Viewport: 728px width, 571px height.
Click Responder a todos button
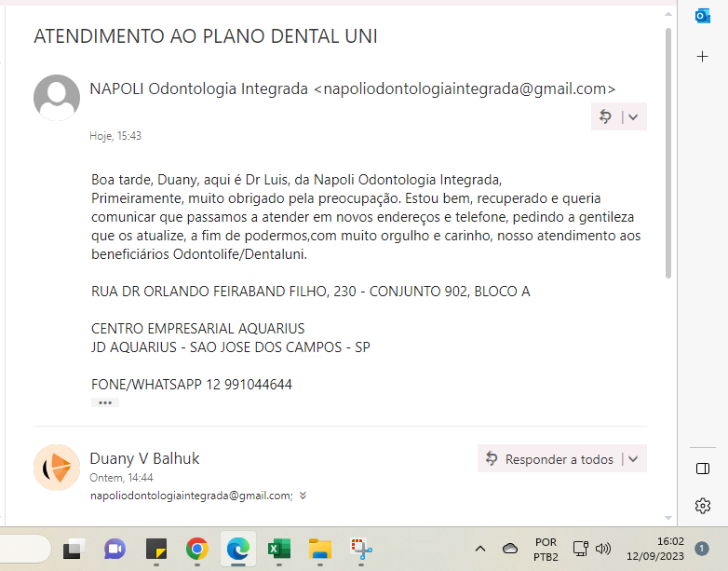(x=550, y=459)
